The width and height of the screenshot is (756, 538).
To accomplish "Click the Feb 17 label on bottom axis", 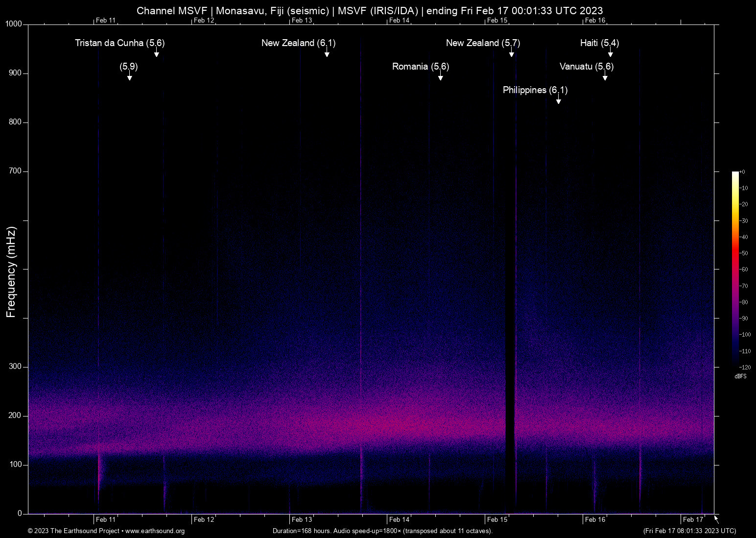I will pos(692,519).
